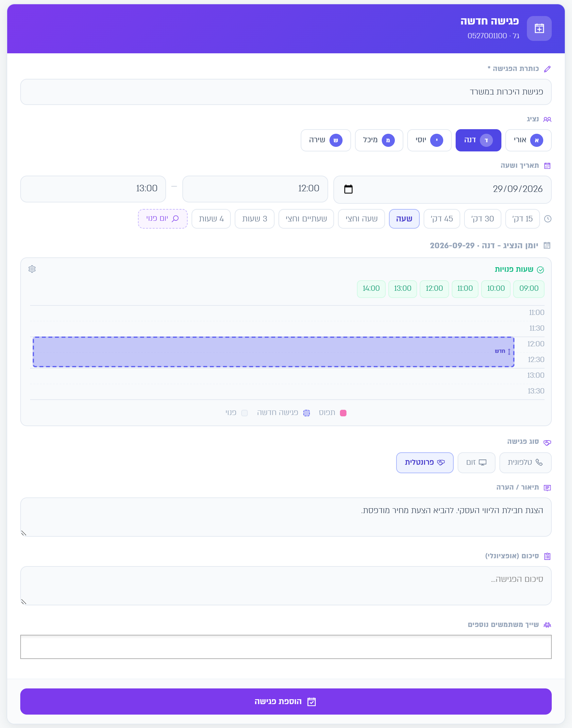Select agent יוסי
This screenshot has width=572, height=728.
429,140
